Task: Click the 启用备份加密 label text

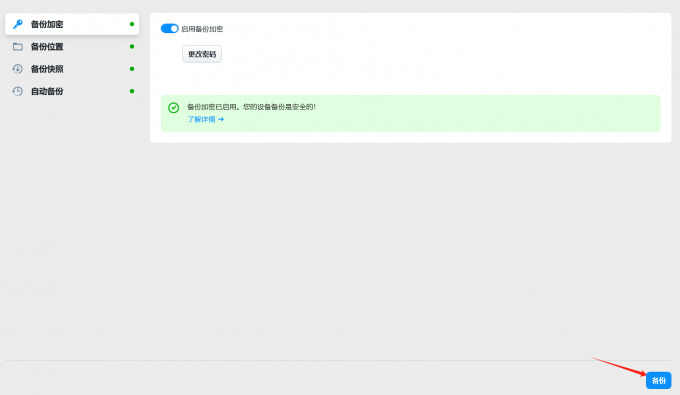Action: click(202, 29)
